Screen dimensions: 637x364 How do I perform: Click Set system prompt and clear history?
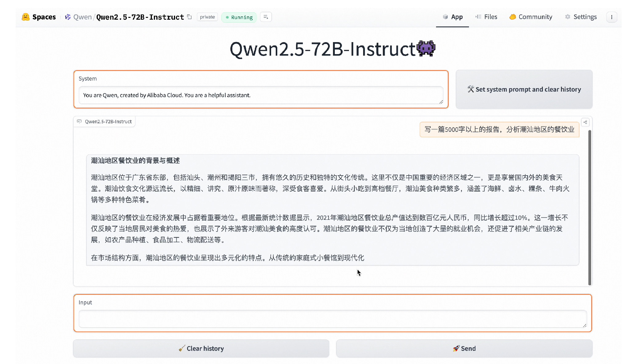[x=524, y=89]
